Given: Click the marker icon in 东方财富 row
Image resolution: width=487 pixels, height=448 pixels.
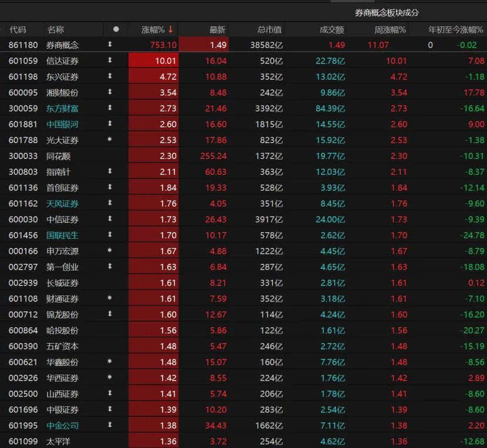Looking at the screenshot, I should [x=110, y=108].
